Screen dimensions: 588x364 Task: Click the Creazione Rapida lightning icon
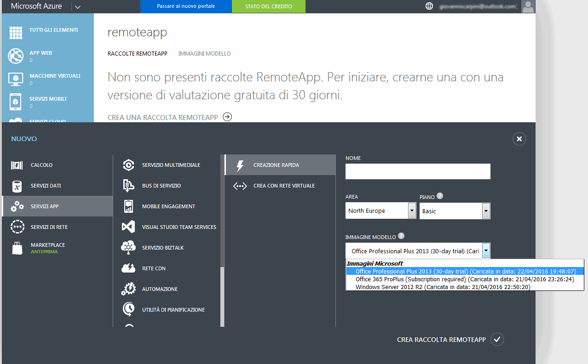tap(240, 165)
